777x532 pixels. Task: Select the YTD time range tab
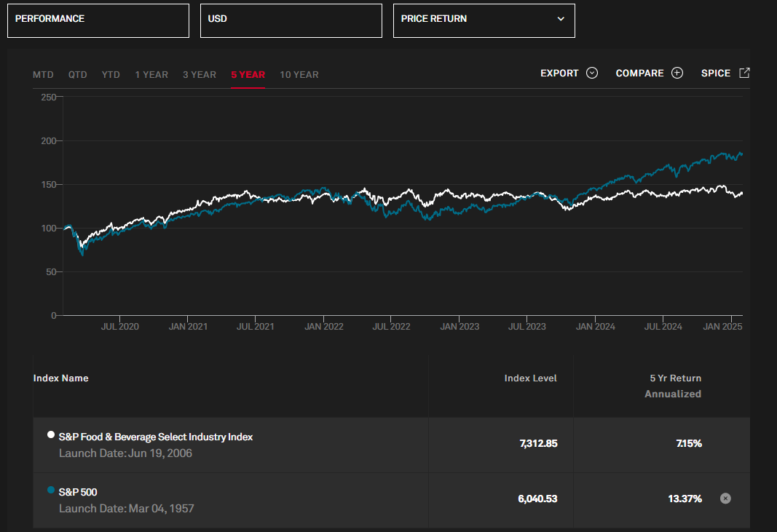[x=111, y=75]
